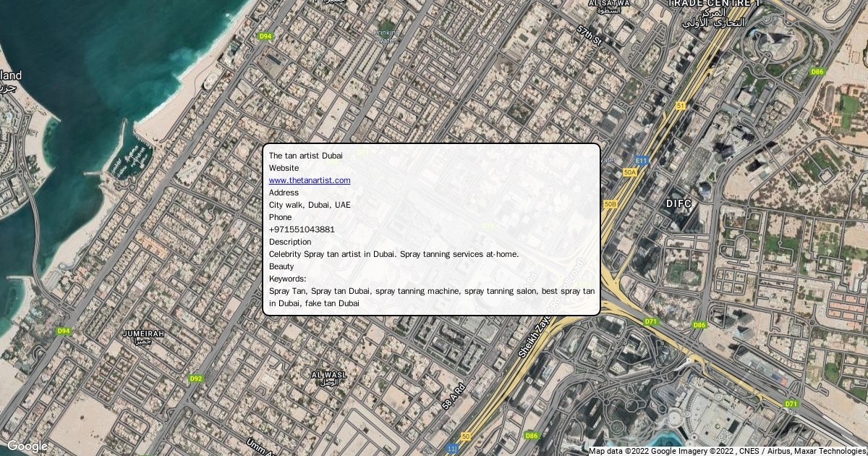This screenshot has height=456, width=868.
Task: Open the www.thetanartist.com website link
Action: 310,180
